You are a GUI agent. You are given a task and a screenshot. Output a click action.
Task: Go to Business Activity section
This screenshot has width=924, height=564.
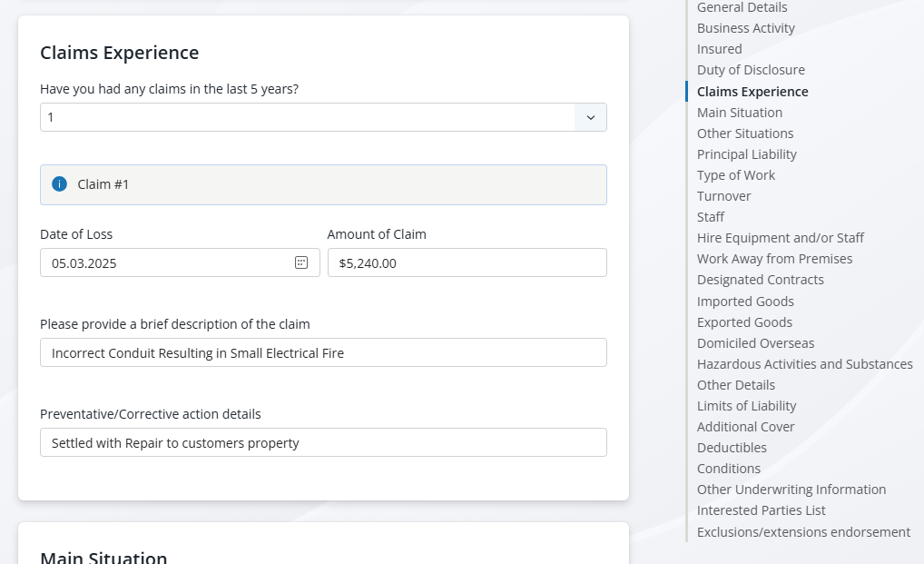pos(745,28)
